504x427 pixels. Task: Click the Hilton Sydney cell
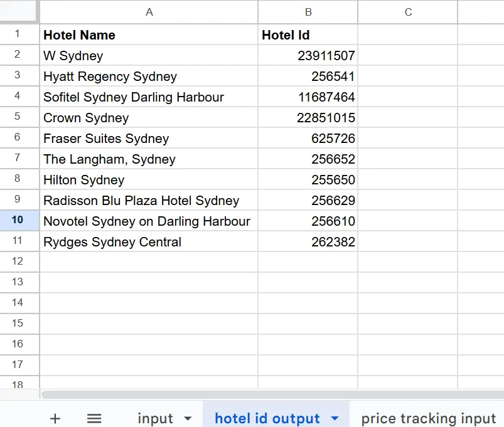[x=149, y=180]
